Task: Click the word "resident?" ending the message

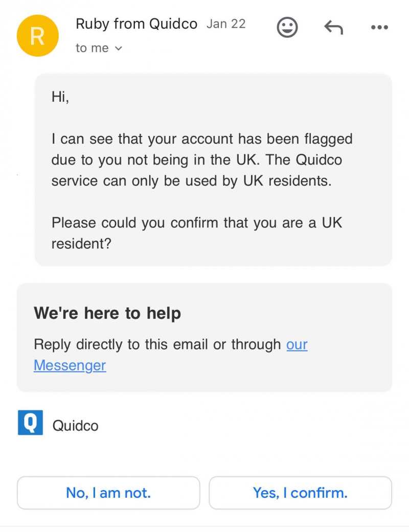Action: [81, 244]
